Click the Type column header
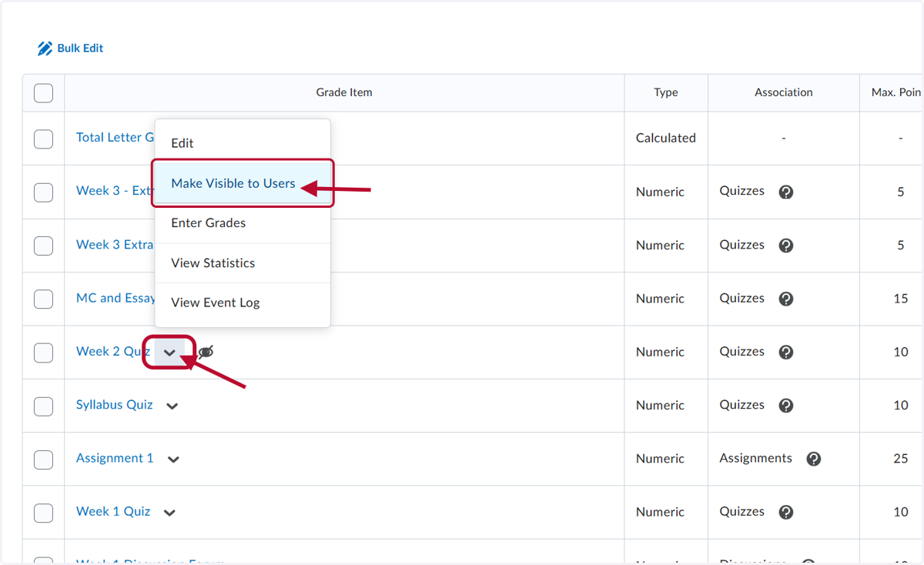This screenshot has height=565, width=924. (x=666, y=92)
